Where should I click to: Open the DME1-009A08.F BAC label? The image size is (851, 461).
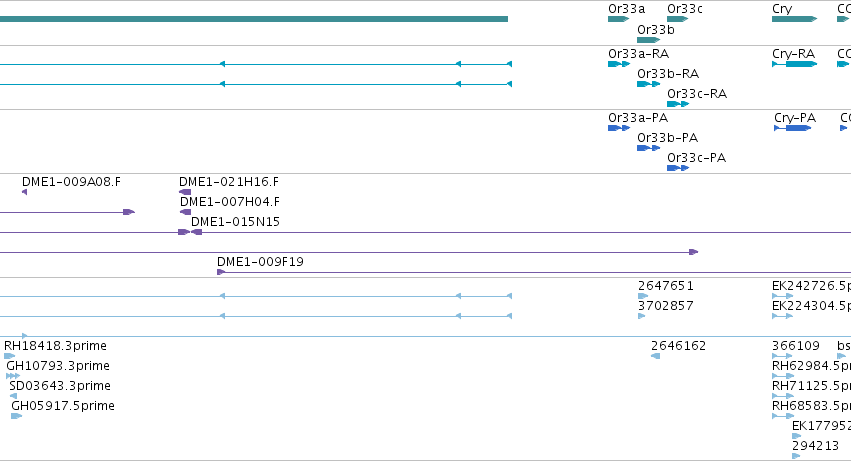pyautogui.click(x=71, y=182)
